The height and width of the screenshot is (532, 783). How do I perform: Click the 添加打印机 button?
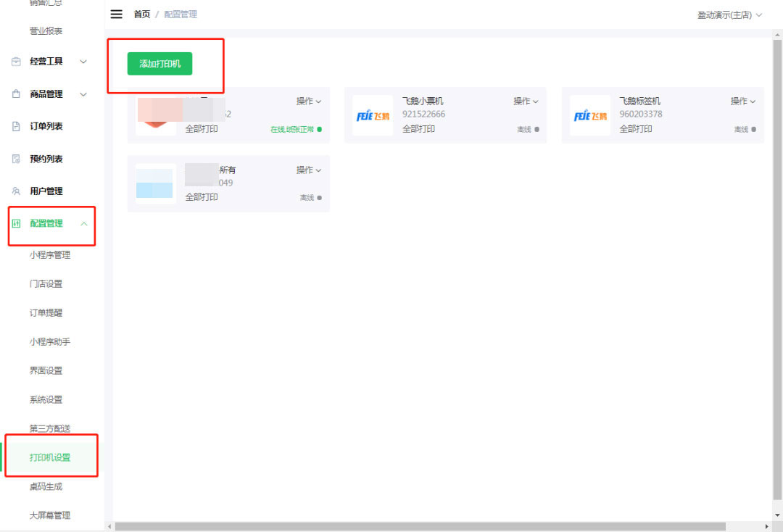pos(159,64)
